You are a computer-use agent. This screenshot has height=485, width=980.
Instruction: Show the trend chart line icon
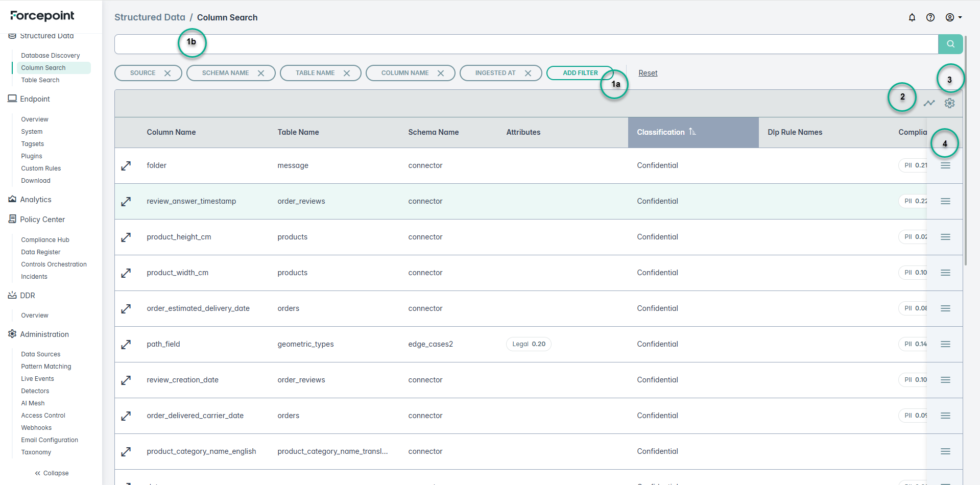point(929,103)
